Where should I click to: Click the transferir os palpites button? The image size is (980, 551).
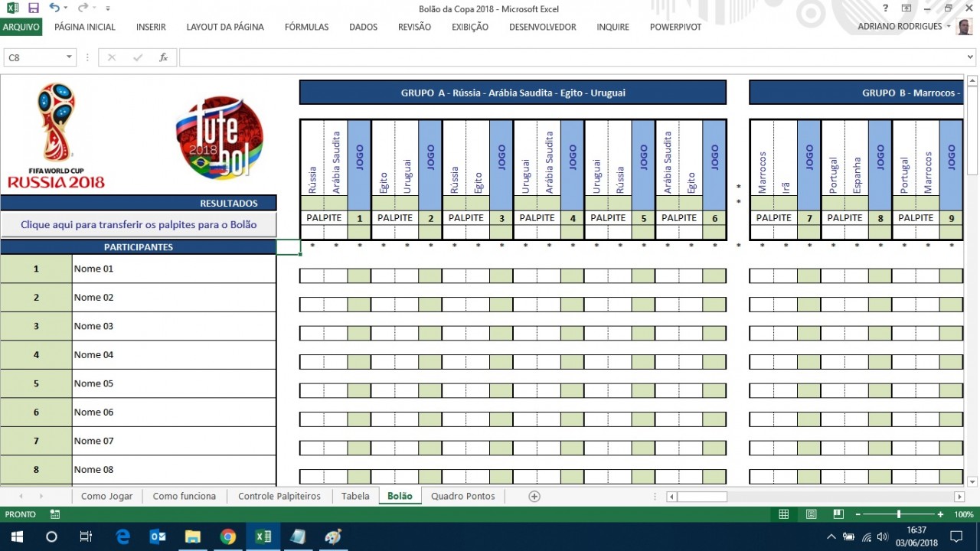138,224
